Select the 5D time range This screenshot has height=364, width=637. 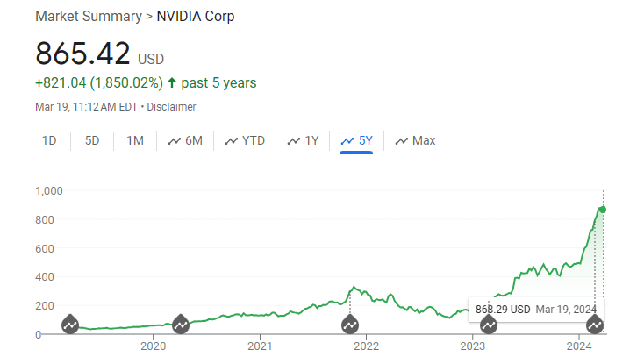pos(92,140)
